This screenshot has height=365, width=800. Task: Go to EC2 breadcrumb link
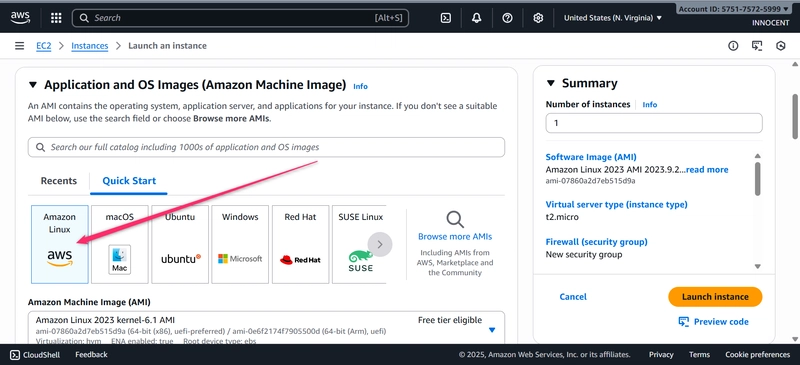43,46
